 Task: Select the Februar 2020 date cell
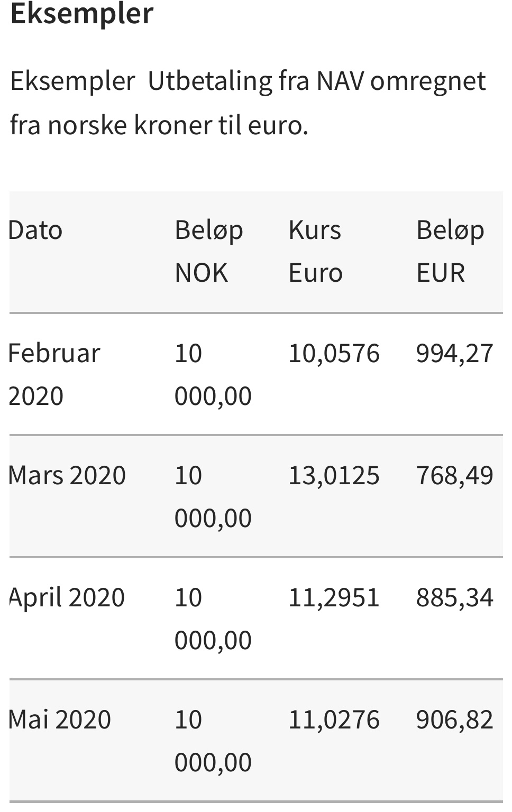[x=54, y=374]
